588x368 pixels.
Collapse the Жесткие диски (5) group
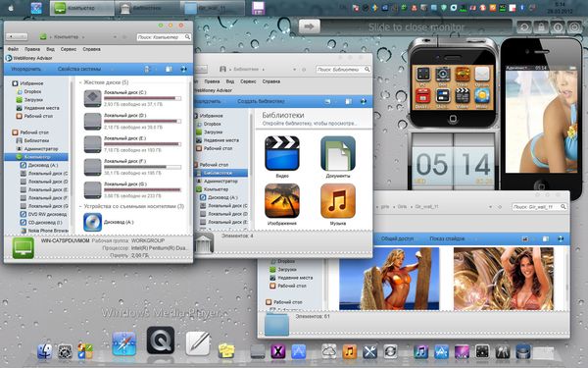coord(80,82)
